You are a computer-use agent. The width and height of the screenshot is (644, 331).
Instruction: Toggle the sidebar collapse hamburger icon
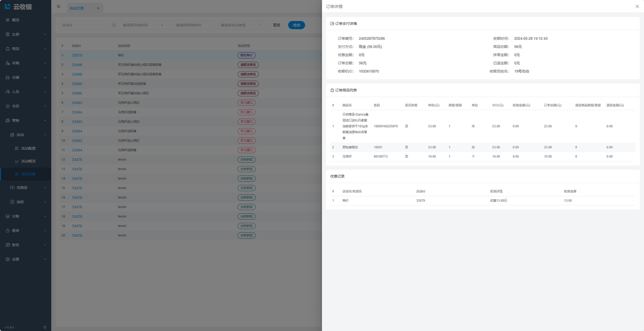click(x=59, y=7)
